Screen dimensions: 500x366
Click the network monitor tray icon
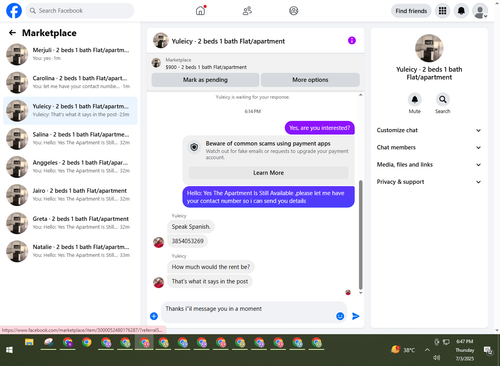446,342
